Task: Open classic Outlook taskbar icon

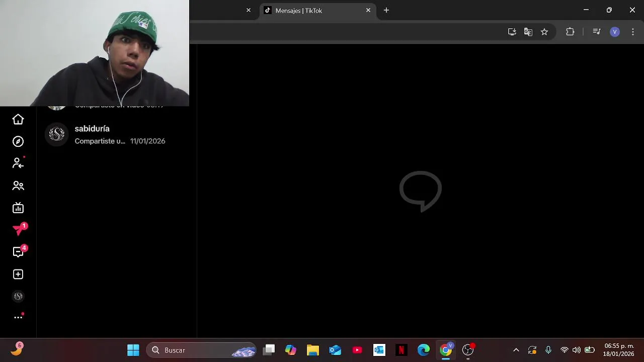Action: coord(379,350)
